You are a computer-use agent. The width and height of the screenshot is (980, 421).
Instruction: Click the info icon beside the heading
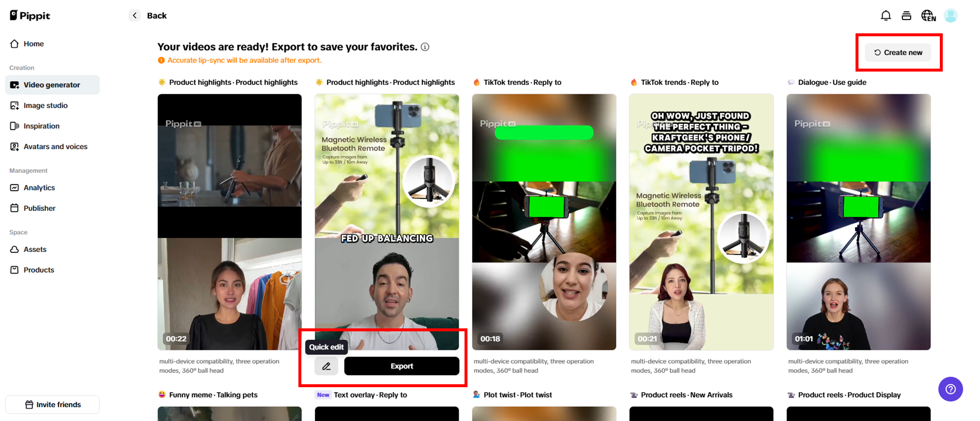coord(425,47)
